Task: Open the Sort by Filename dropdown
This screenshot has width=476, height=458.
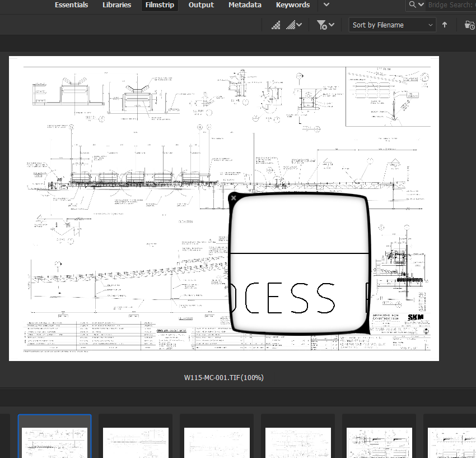Action: click(392, 25)
